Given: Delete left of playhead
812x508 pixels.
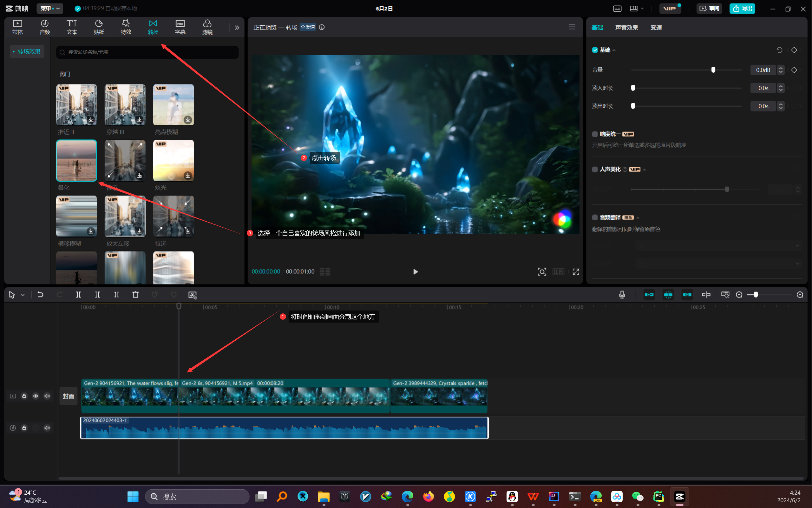Looking at the screenshot, I should pyautogui.click(x=97, y=295).
